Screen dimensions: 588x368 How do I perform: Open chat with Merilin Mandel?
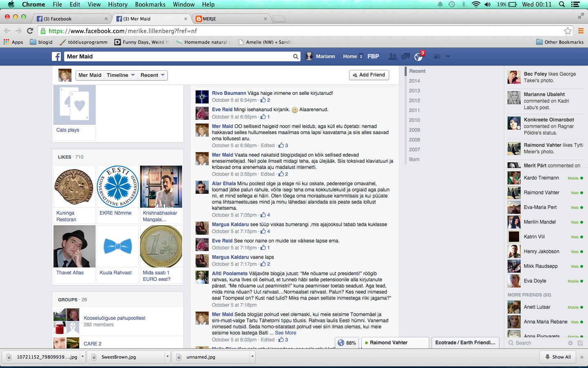546,222
